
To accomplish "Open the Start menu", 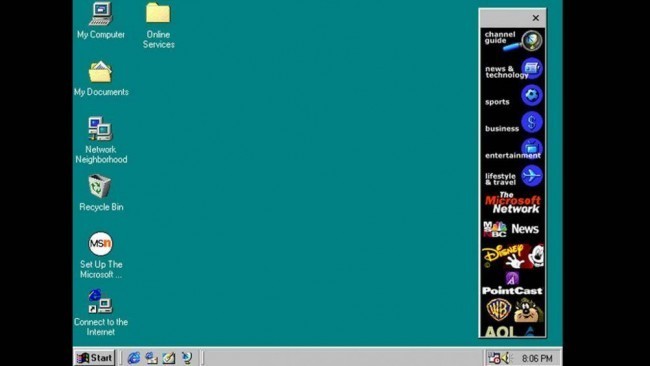I will click(95, 358).
